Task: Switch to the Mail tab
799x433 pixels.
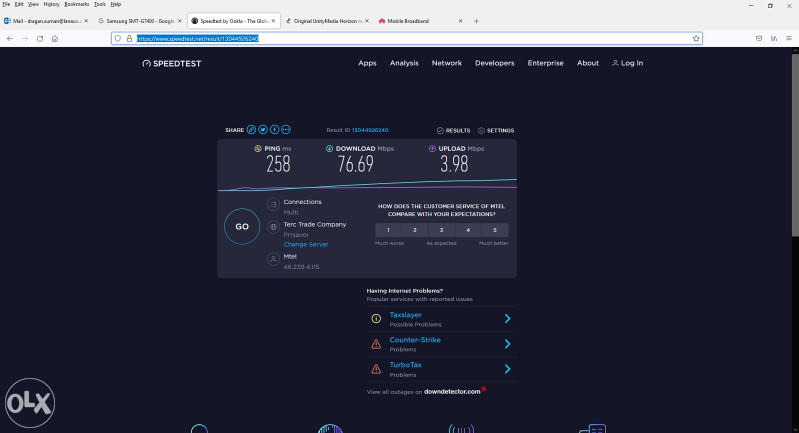Action: (x=45, y=21)
